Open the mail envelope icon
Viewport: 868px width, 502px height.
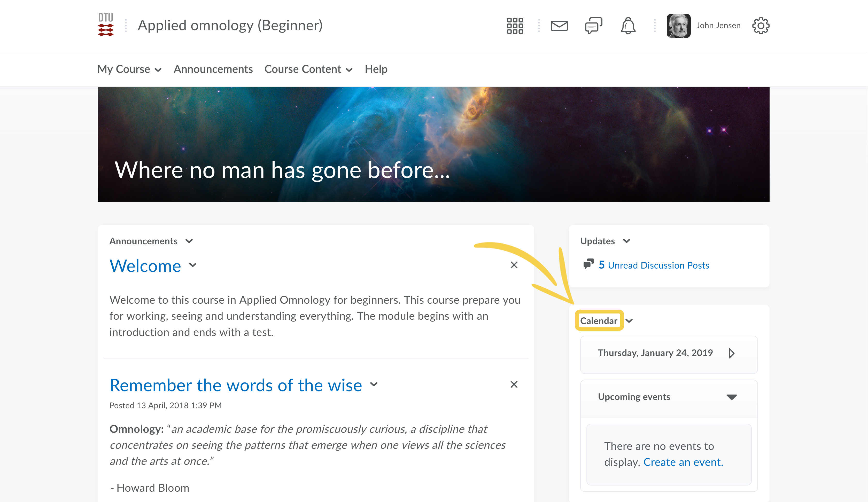559,26
